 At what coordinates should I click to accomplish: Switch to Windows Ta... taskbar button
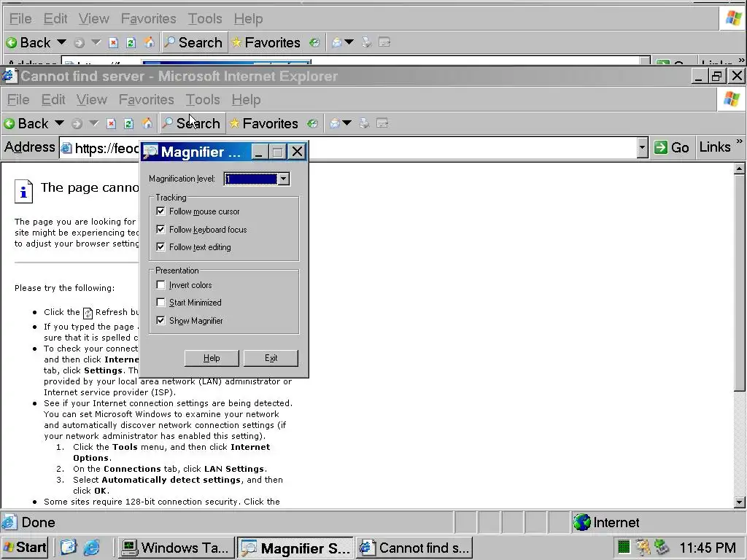click(x=177, y=548)
